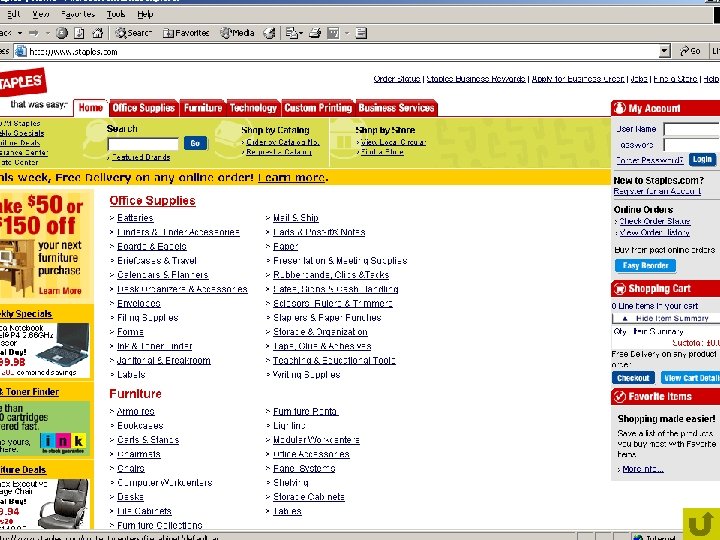The height and width of the screenshot is (540, 720).
Task: Select the Technology tab
Action: coord(253,108)
